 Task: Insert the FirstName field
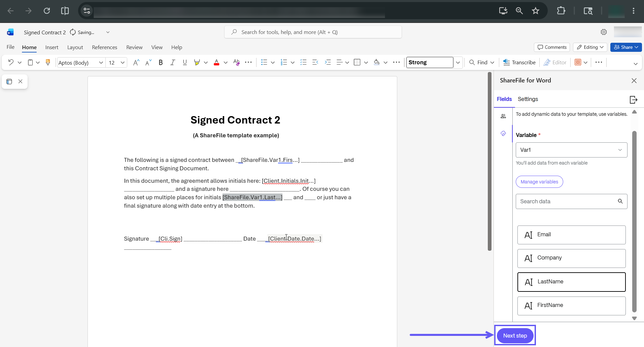click(571, 306)
